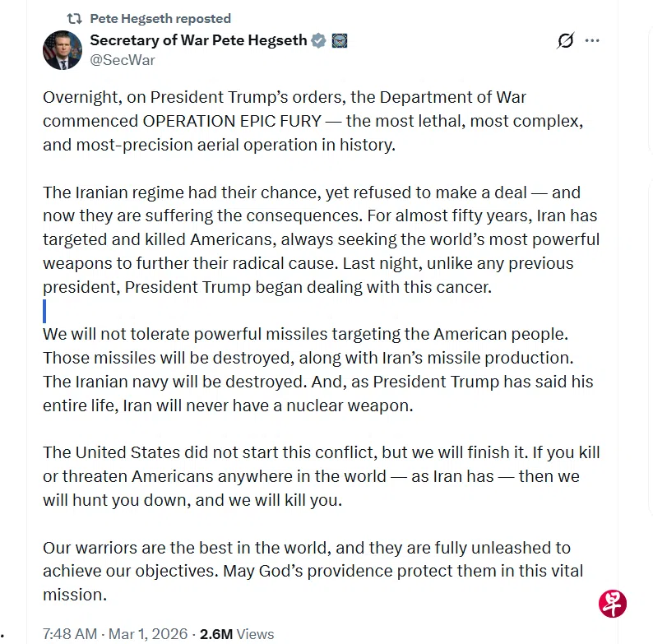This screenshot has width=653, height=644.
Task: Click the repost arrows icon above the post
Action: coord(74,18)
